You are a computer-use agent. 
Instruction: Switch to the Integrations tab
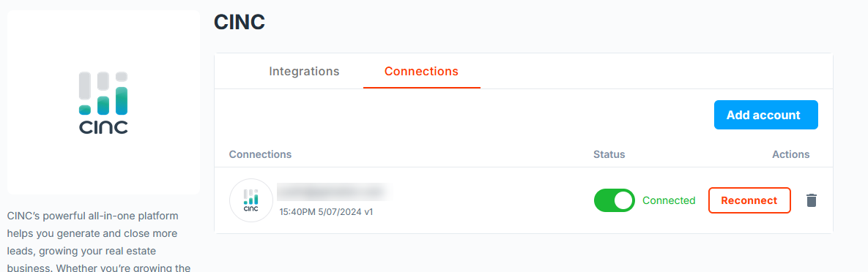(304, 72)
